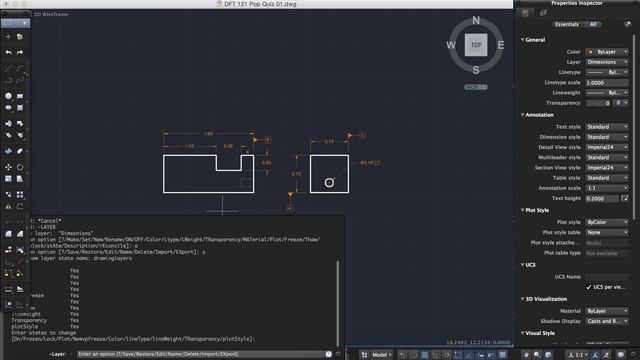
Task: Collapse the General section
Action: tap(522, 40)
